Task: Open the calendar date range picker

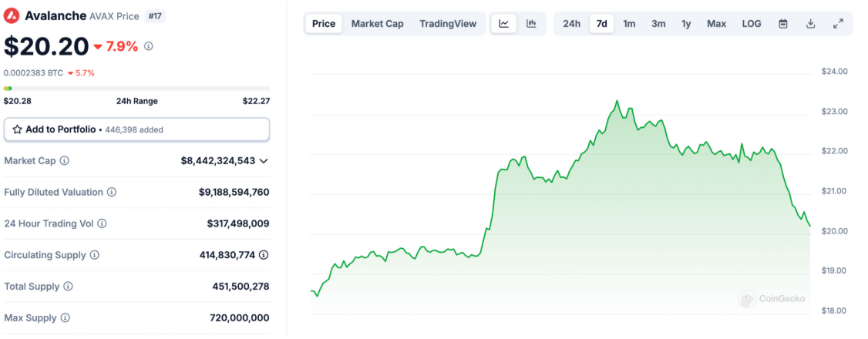Action: click(783, 24)
